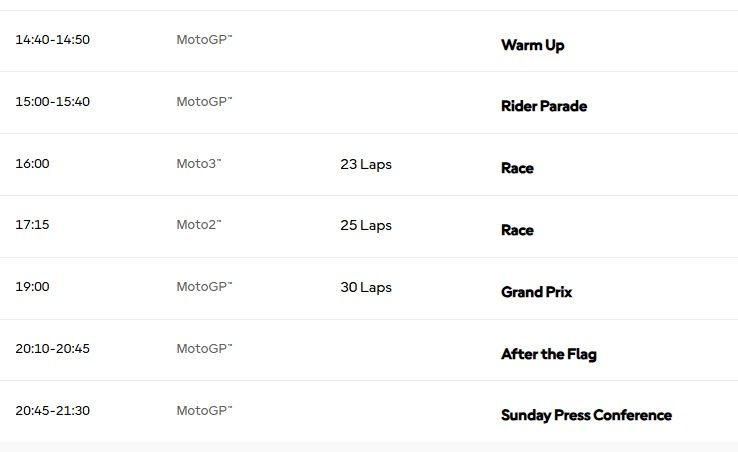The image size is (738, 452).
Task: Click the Moto3 category label
Action: (199, 164)
